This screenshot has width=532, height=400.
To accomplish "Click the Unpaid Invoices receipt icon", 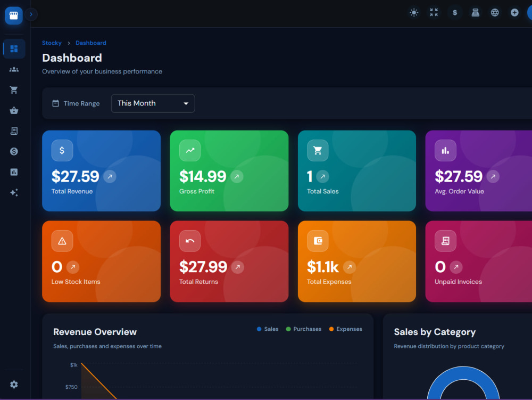I will pyautogui.click(x=445, y=241).
